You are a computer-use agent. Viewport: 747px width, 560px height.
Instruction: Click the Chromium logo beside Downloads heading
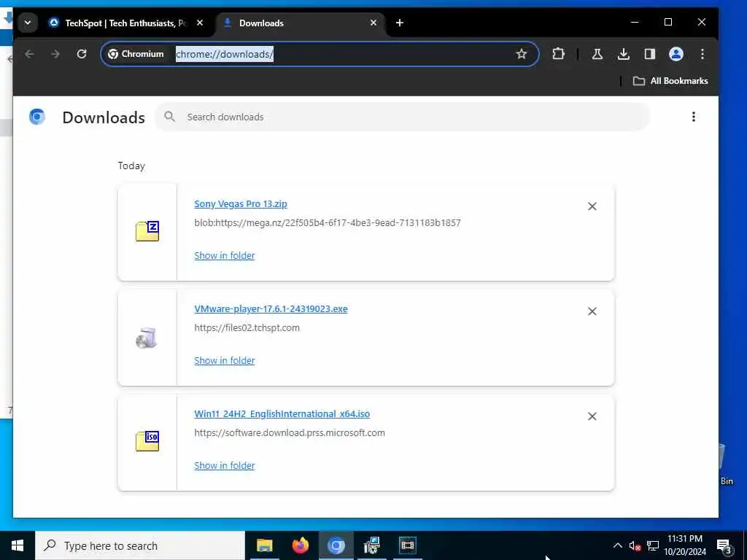(37, 117)
